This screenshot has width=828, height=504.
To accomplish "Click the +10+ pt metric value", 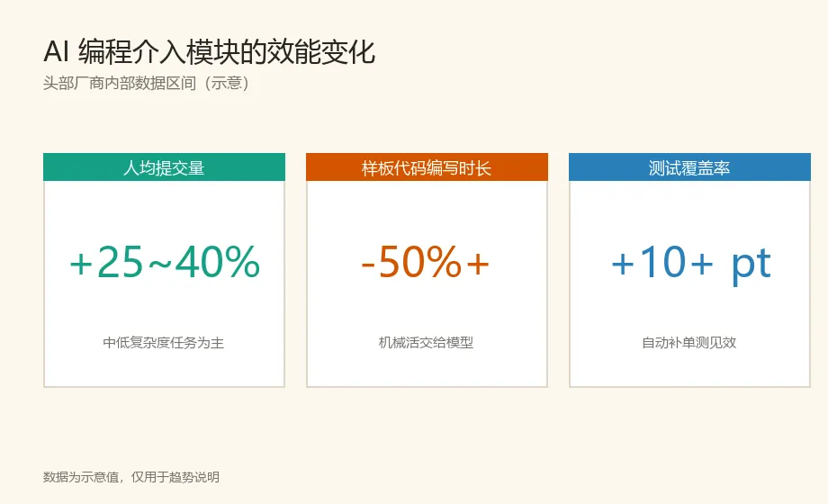I will (691, 265).
